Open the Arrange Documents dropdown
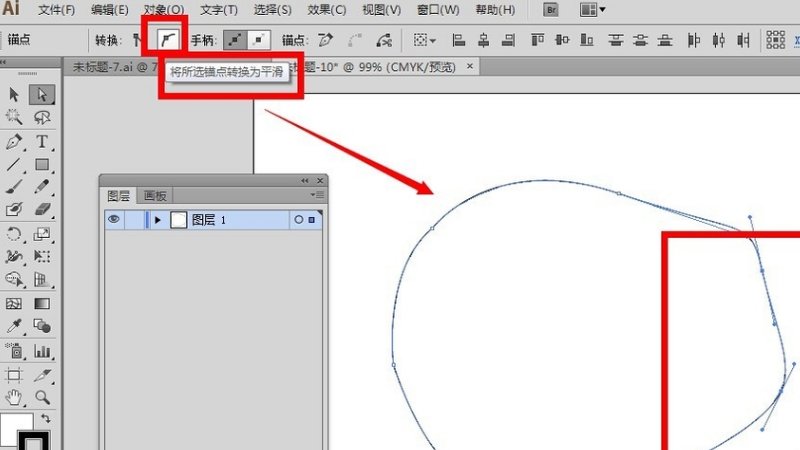The height and width of the screenshot is (450, 800). pos(592,10)
